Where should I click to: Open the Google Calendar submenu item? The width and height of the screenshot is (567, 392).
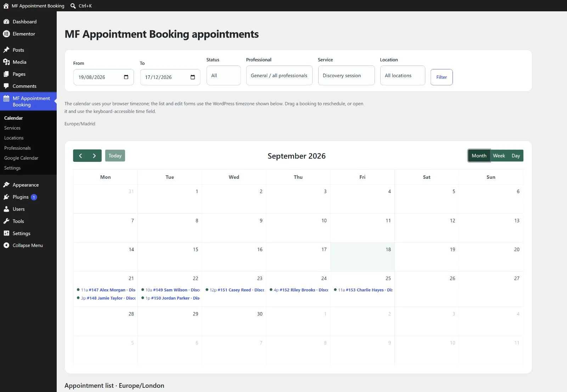point(21,158)
